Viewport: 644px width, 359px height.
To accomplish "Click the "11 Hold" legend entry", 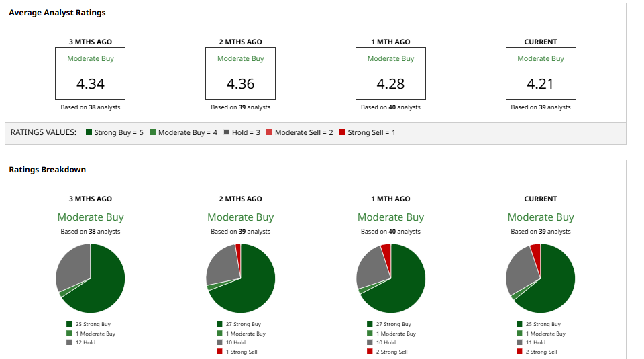I will pos(535,342).
